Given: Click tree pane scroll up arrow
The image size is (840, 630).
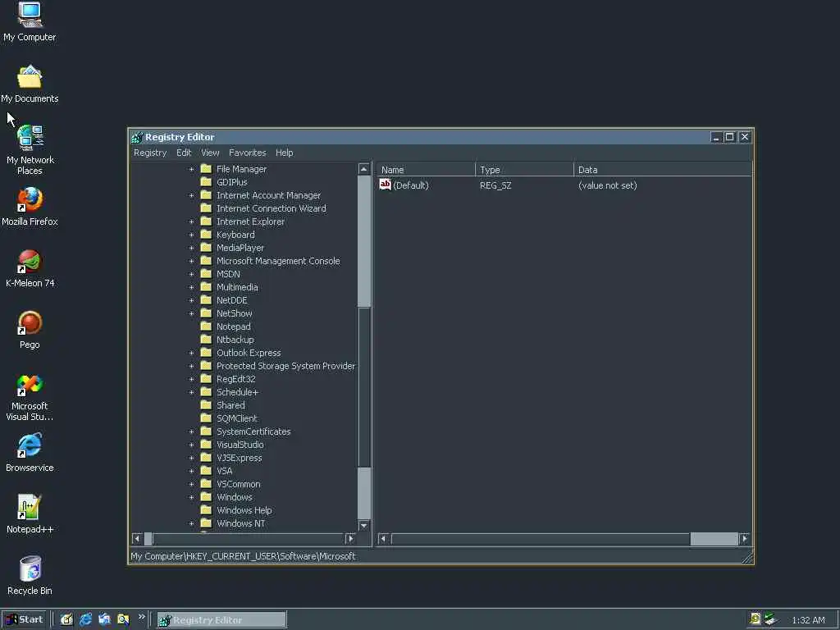Looking at the screenshot, I should coord(363,169).
